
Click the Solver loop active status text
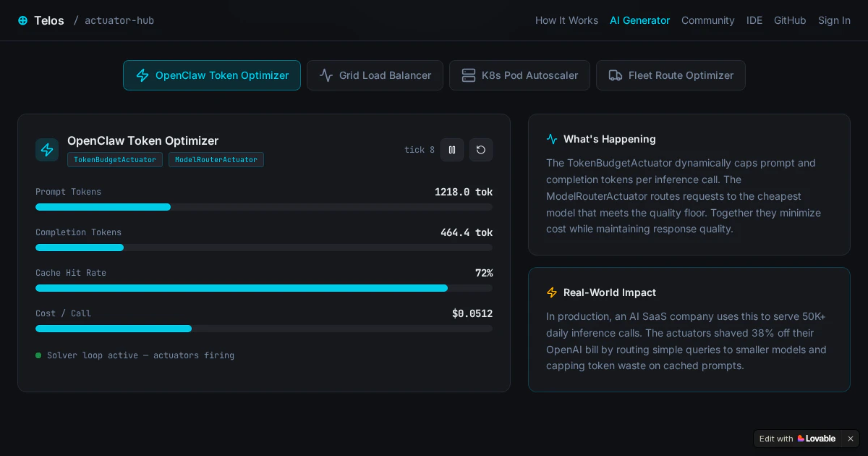coord(140,355)
